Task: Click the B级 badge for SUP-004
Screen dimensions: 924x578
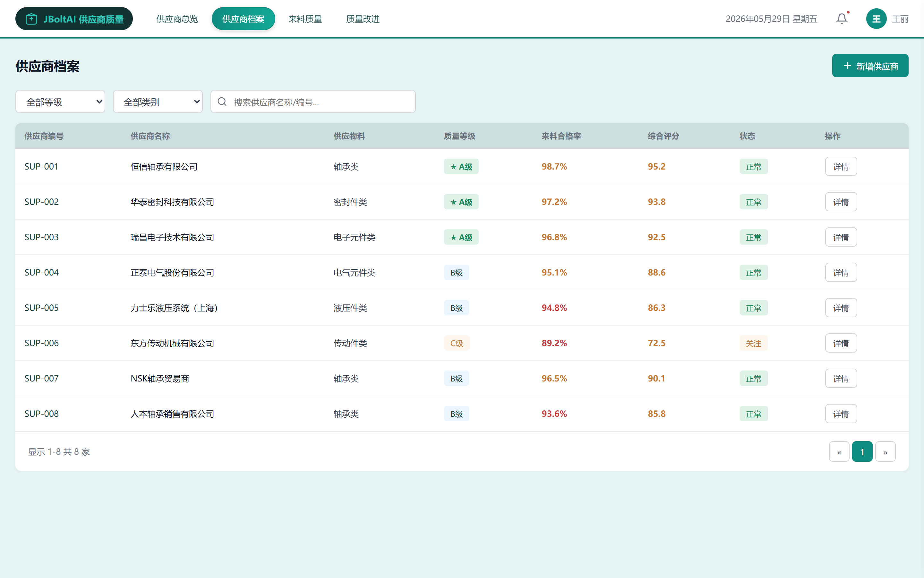Action: 456,273
